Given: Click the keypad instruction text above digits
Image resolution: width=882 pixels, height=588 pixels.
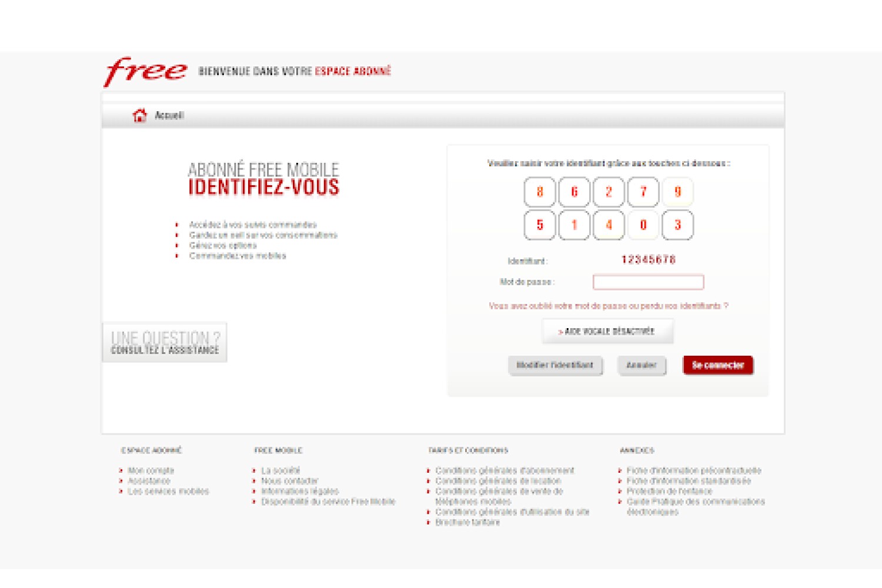Looking at the screenshot, I should (x=609, y=163).
